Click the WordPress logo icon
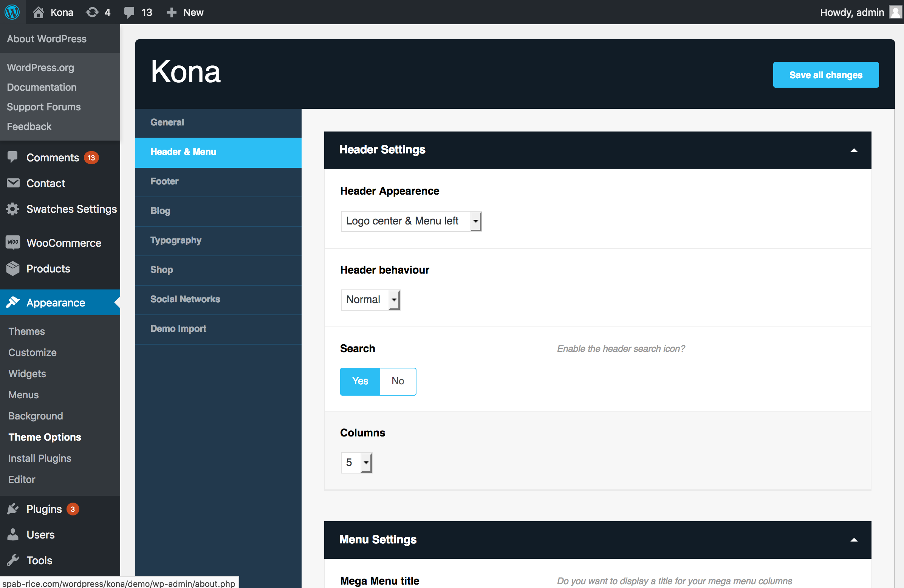Image resolution: width=904 pixels, height=588 pixels. 12,12
